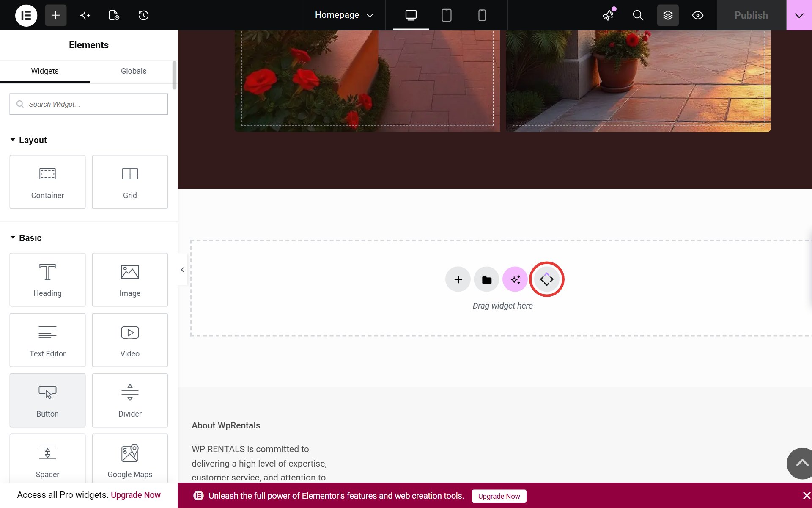Preview changes with the eye icon

point(698,15)
